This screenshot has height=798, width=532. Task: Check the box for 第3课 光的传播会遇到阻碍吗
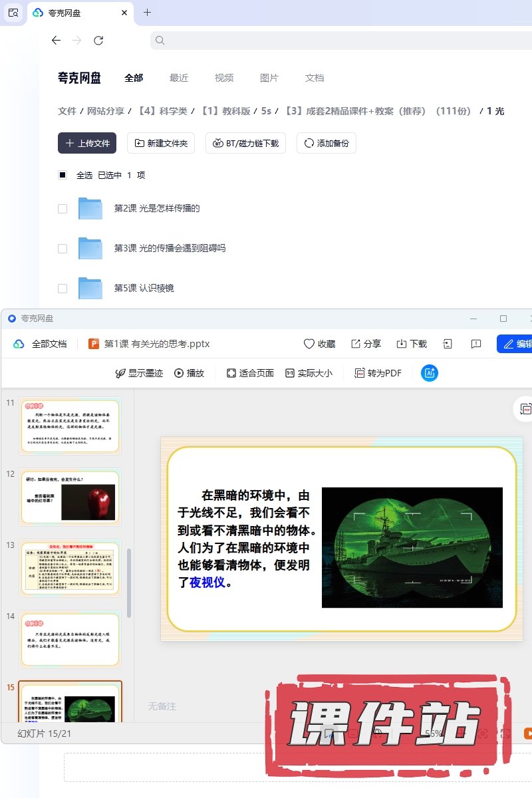click(x=63, y=248)
